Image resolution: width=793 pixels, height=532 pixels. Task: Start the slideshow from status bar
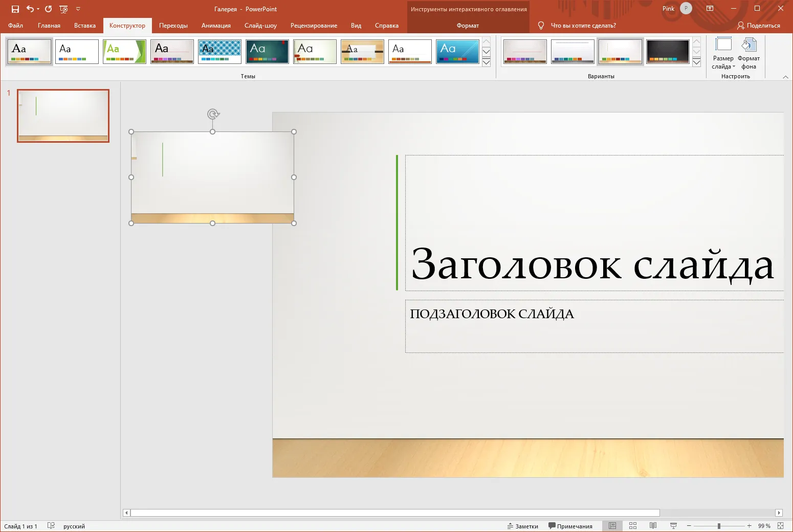(674, 526)
